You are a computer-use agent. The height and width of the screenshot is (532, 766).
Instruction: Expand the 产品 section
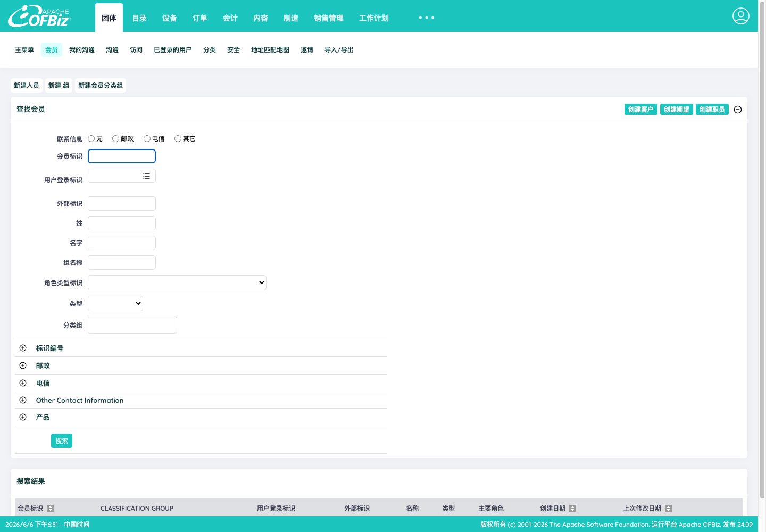[23, 417]
